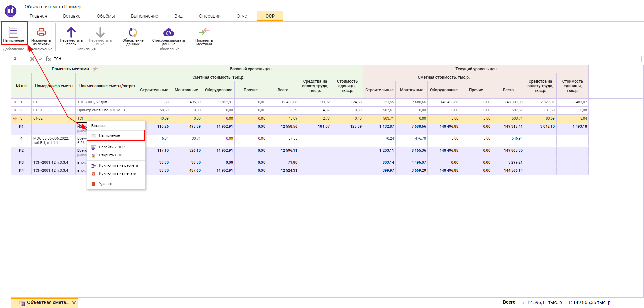Click row label И1

tap(21, 127)
